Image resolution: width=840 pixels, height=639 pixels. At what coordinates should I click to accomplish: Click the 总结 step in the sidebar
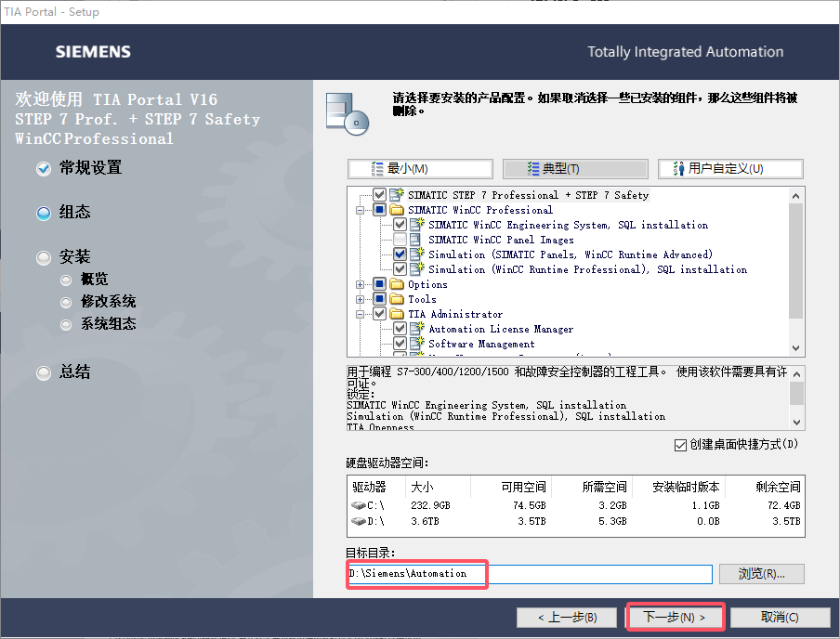point(74,372)
